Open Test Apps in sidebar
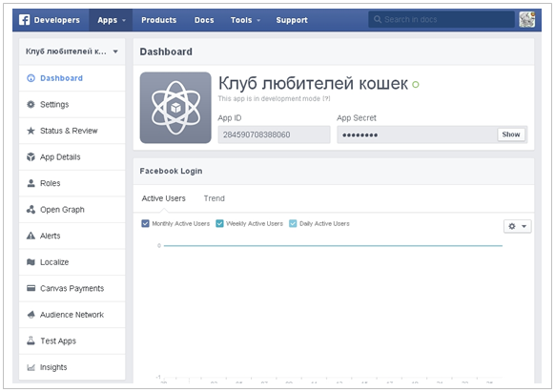Screen dimensions: 555x392 [x=72, y=340]
